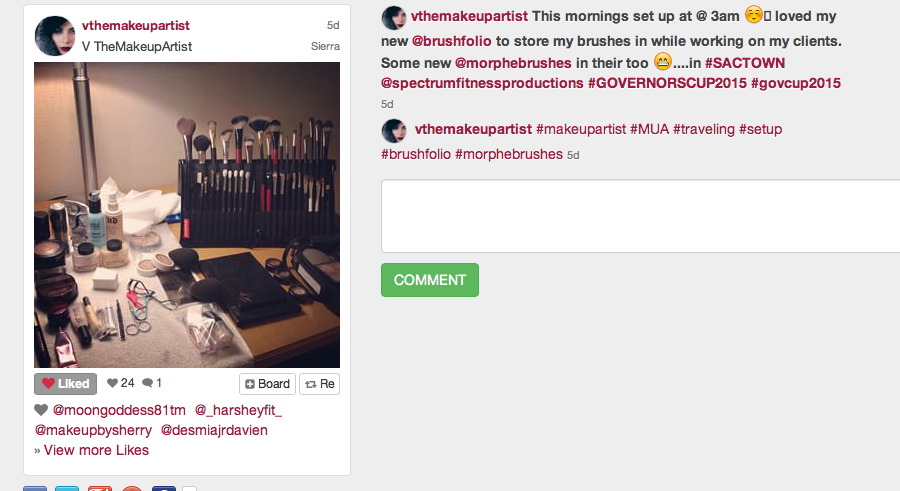Viewport: 900px width, 491px height.
Task: Visit @makeupbysherry profile
Action: 93,430
